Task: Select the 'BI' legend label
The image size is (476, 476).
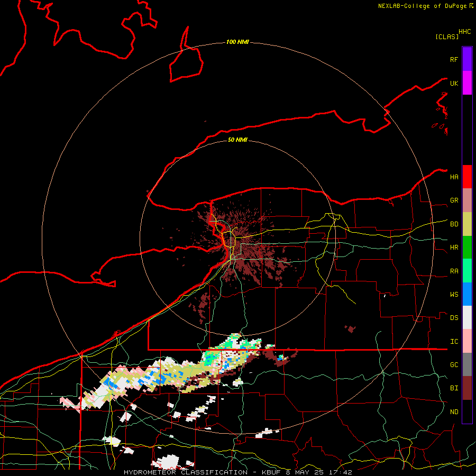Action: coord(454,388)
